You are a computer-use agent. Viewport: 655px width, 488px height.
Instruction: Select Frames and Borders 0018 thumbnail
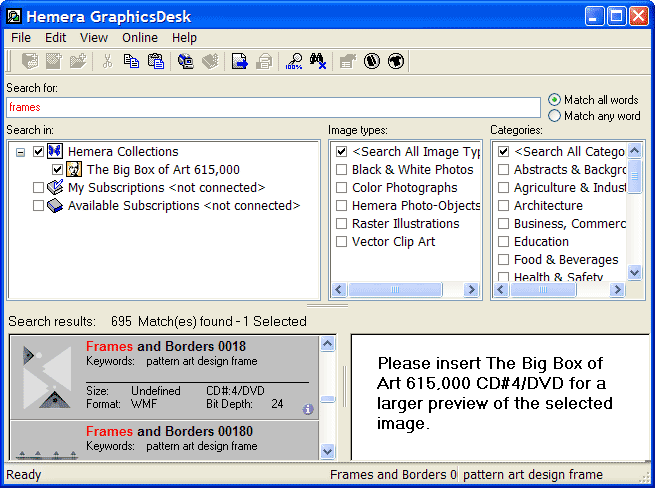point(46,377)
